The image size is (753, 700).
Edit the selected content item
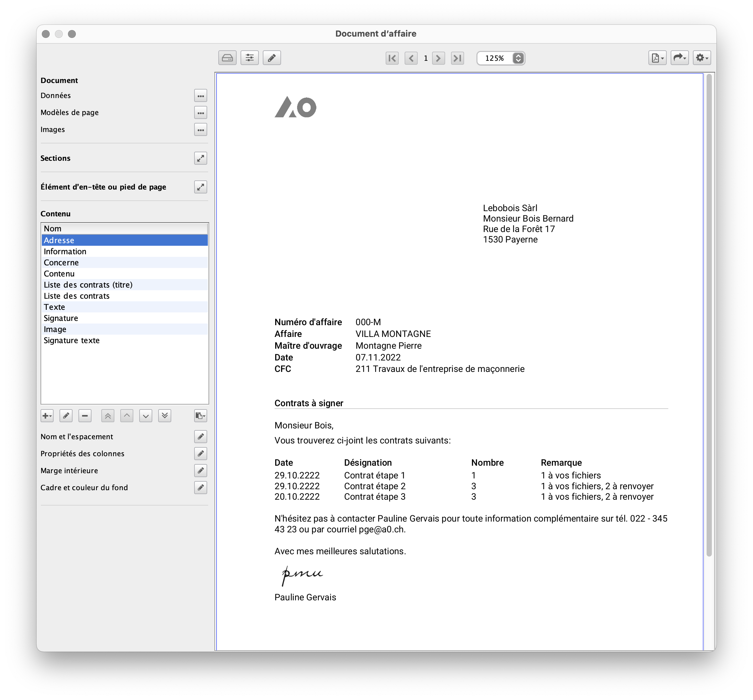coord(66,416)
